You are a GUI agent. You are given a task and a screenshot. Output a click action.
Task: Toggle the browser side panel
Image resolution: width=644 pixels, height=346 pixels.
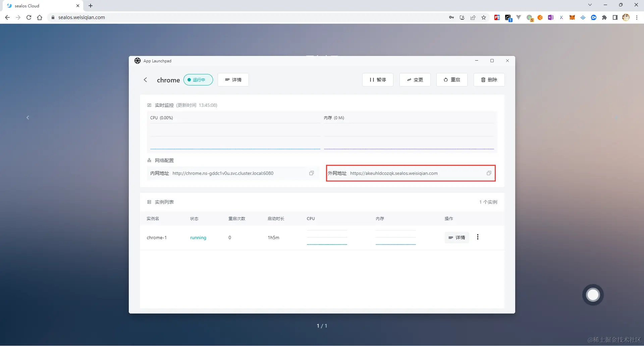(615, 17)
